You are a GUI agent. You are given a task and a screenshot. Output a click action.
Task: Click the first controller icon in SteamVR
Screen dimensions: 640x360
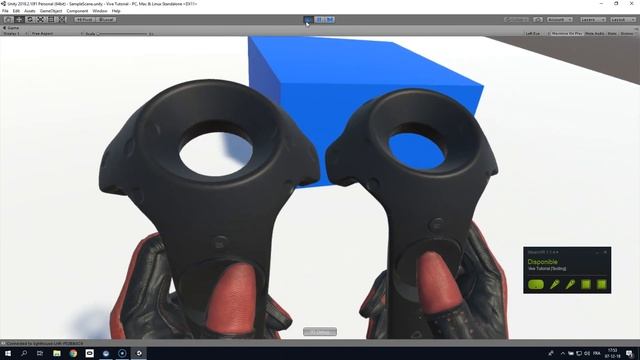click(x=554, y=284)
